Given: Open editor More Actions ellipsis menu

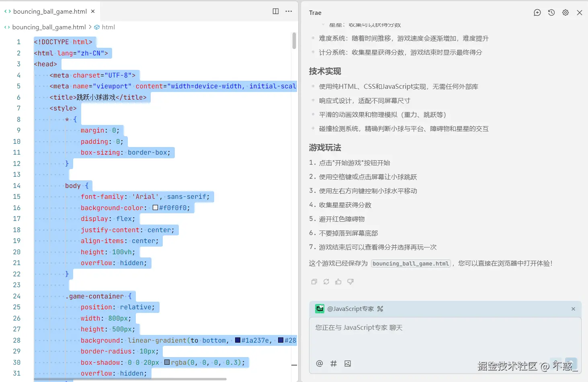Looking at the screenshot, I should coord(289,11).
